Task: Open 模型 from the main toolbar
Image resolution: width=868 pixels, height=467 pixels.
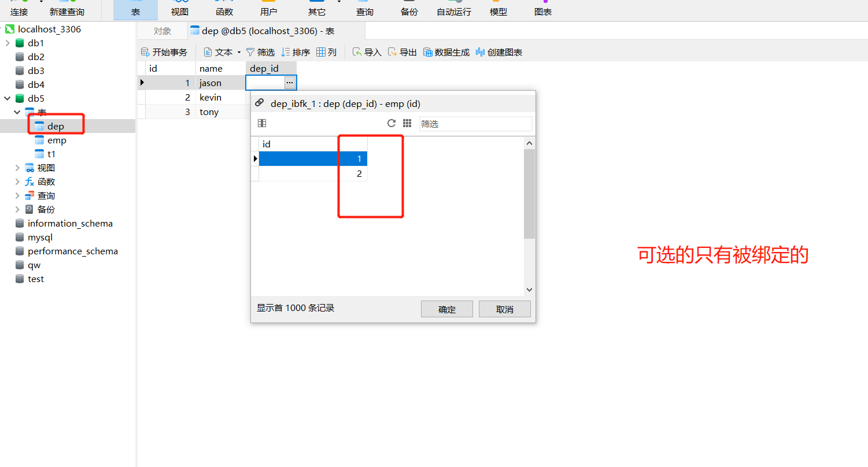Action: [498, 10]
